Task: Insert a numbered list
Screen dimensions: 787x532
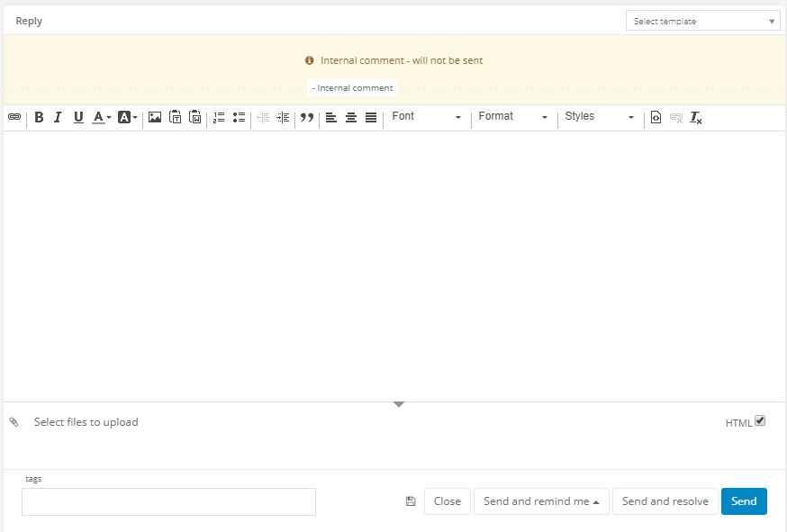Action: click(219, 117)
